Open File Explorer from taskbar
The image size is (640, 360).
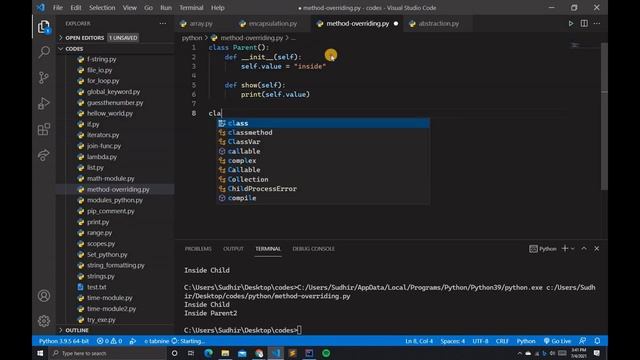tap(225, 353)
